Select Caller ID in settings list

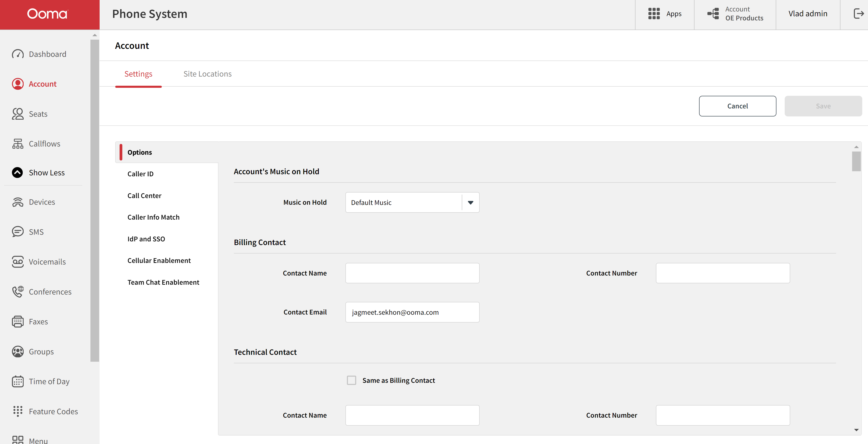click(140, 174)
